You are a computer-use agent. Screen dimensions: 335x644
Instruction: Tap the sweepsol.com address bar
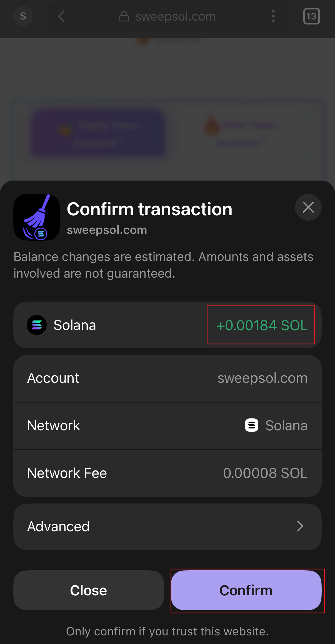tap(167, 16)
